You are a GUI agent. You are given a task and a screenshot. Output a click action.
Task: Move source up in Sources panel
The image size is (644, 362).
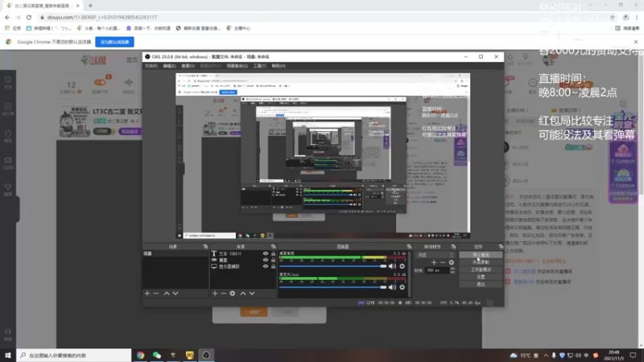(243, 294)
